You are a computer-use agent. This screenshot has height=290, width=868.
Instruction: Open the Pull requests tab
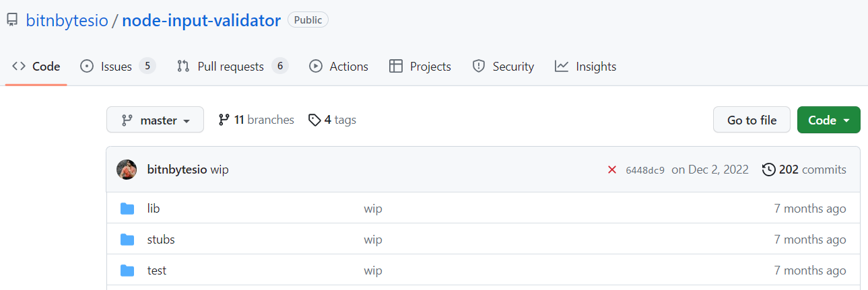click(233, 67)
